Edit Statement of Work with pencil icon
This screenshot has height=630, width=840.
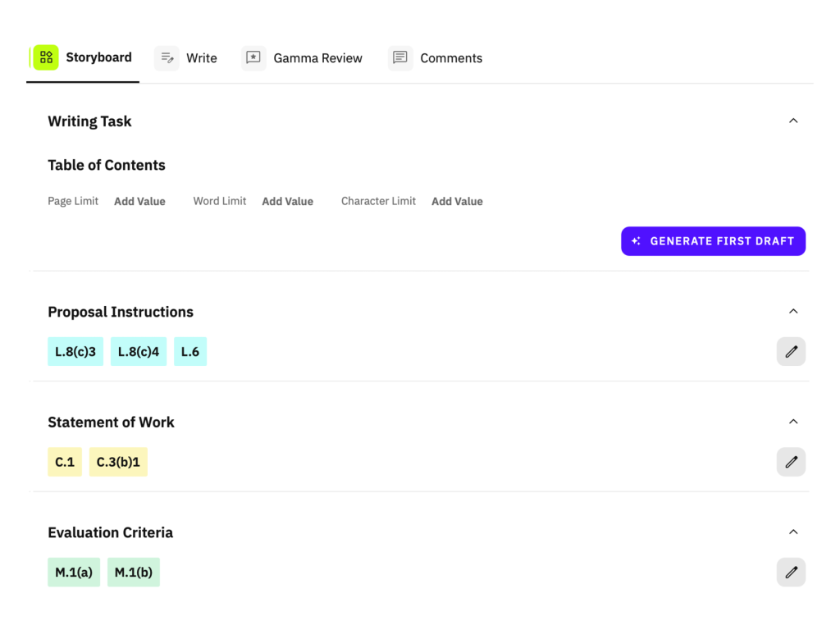(x=791, y=462)
